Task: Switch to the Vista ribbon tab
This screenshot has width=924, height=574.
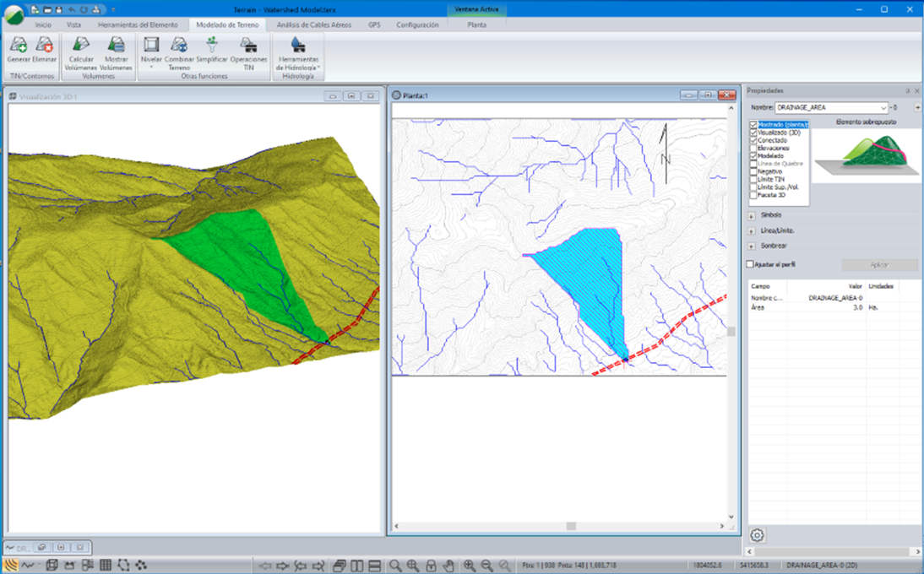Action: (x=74, y=25)
